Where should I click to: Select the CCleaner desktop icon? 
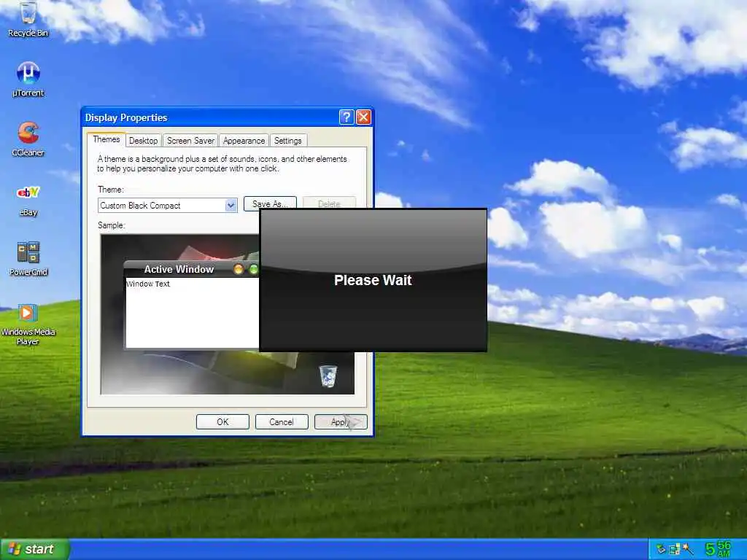(28, 139)
